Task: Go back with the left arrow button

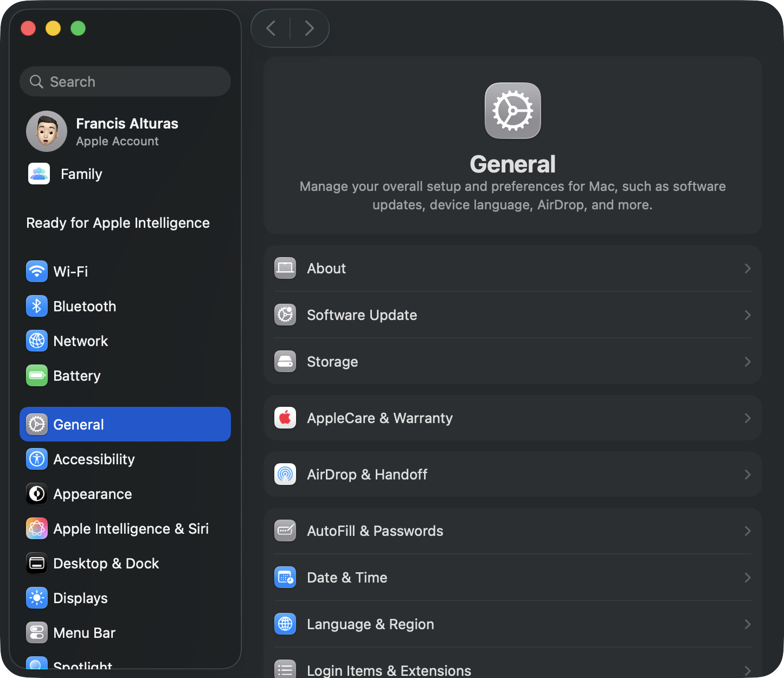Action: pyautogui.click(x=271, y=28)
